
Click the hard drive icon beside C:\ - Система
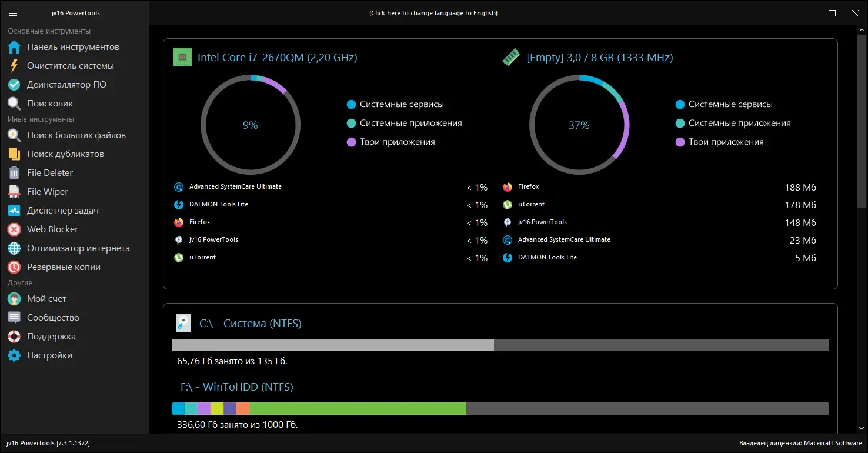183,324
